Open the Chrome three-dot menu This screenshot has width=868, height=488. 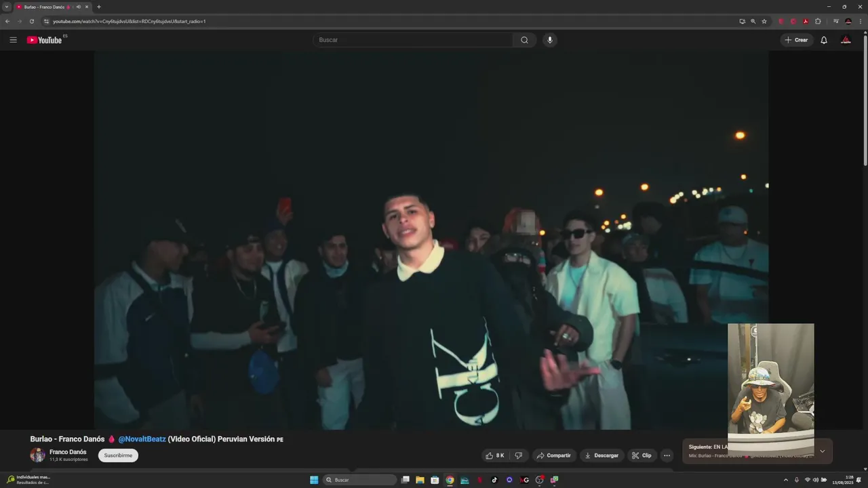[x=861, y=21]
